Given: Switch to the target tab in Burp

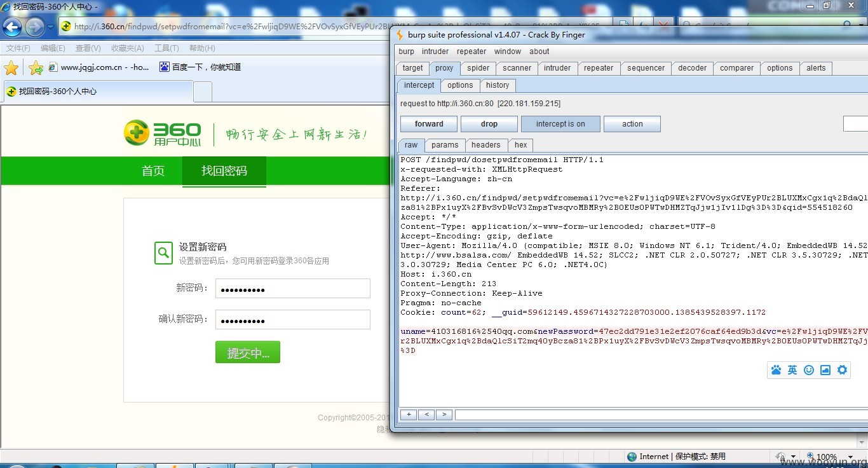Looking at the screenshot, I should coord(412,68).
